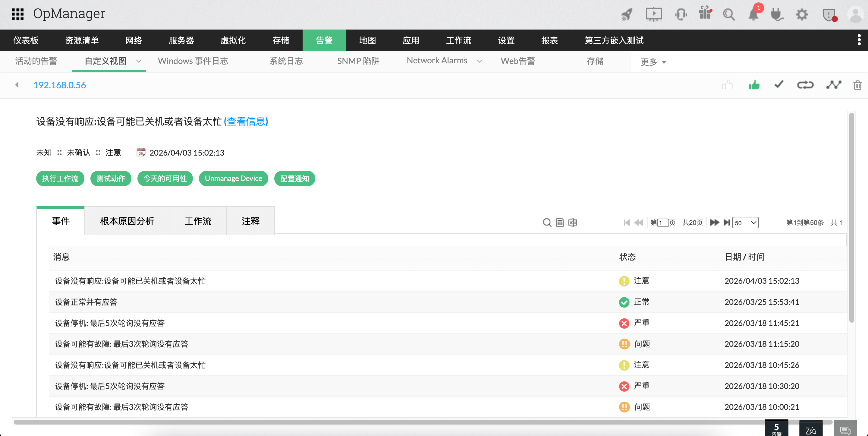Open notifications via the bell icon
Image resolution: width=868 pixels, height=436 pixels.
(x=753, y=15)
